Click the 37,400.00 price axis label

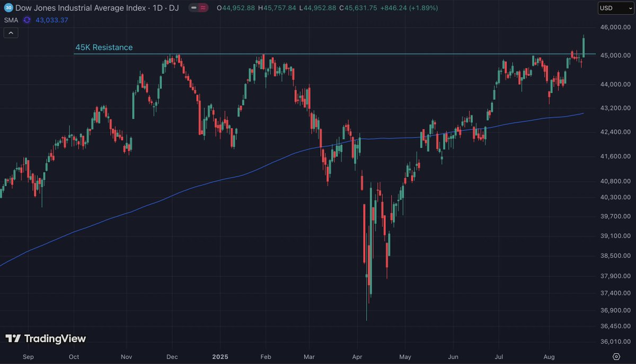click(x=615, y=293)
